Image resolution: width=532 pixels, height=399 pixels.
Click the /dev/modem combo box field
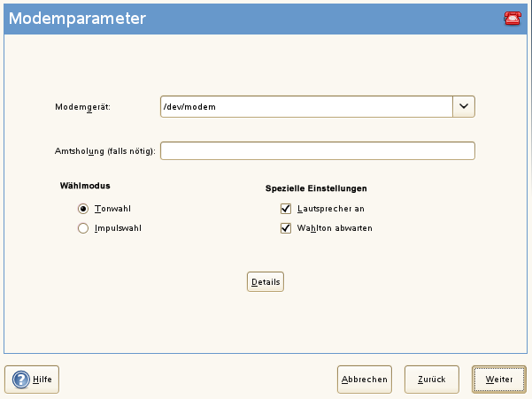306,106
